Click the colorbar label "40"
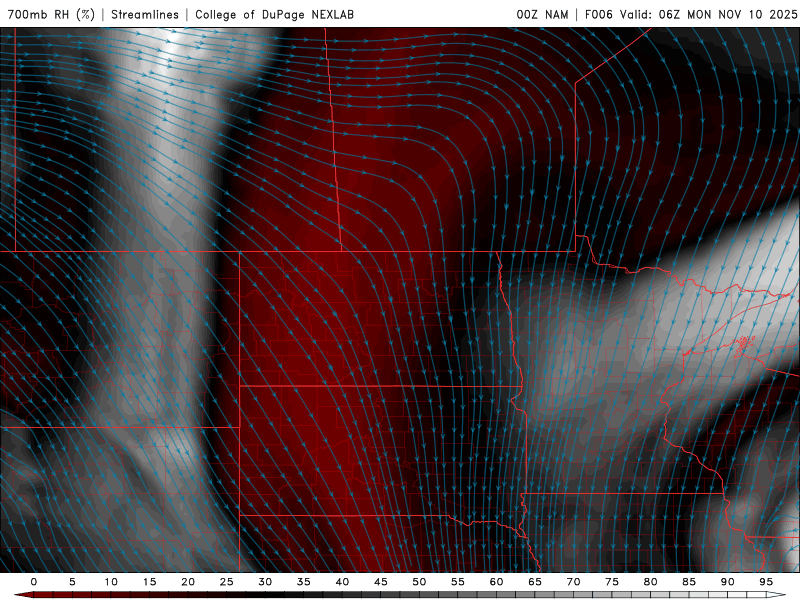This screenshot has width=800, height=600. tap(342, 582)
